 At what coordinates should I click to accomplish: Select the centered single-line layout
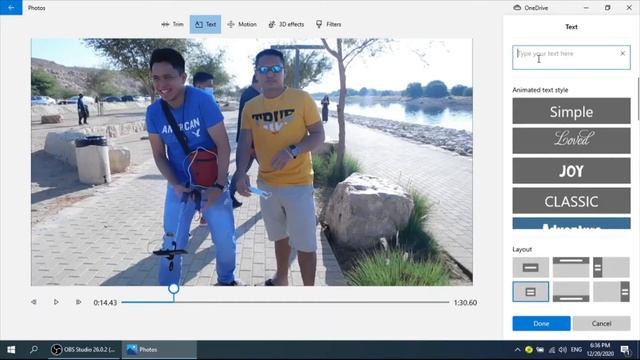coord(531,267)
